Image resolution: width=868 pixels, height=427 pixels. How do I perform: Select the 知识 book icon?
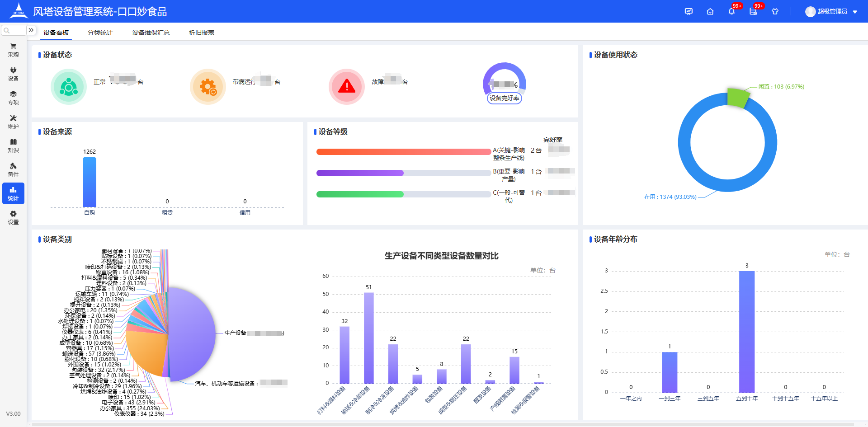(x=13, y=145)
